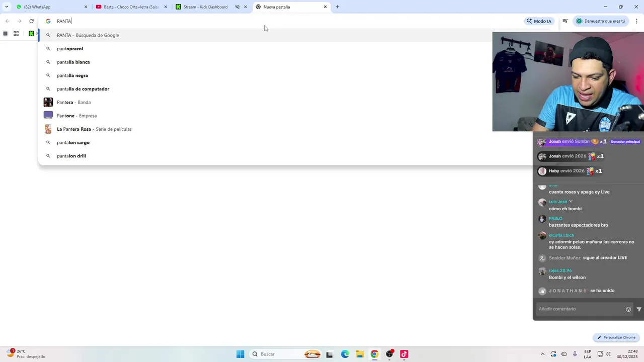The height and width of the screenshot is (362, 644).
Task: Choose the pantoprazol suggestion
Action: point(265,49)
